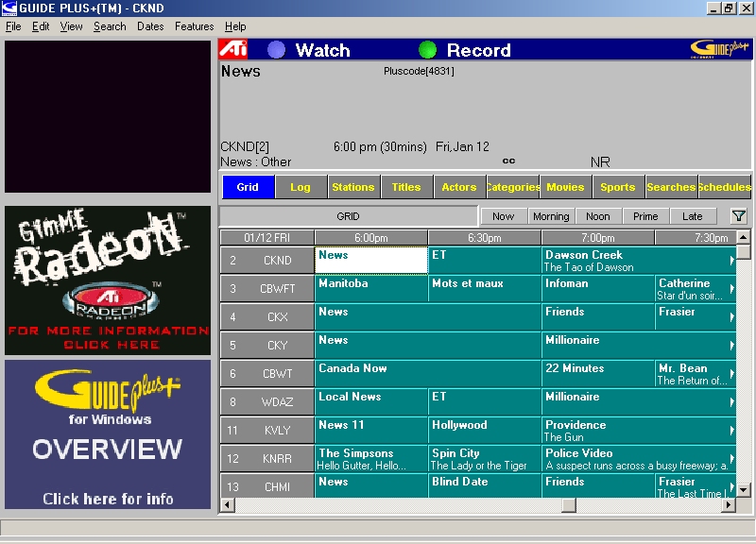756x544 pixels.
Task: Select channel 12 KNRR row header
Action: click(267, 459)
